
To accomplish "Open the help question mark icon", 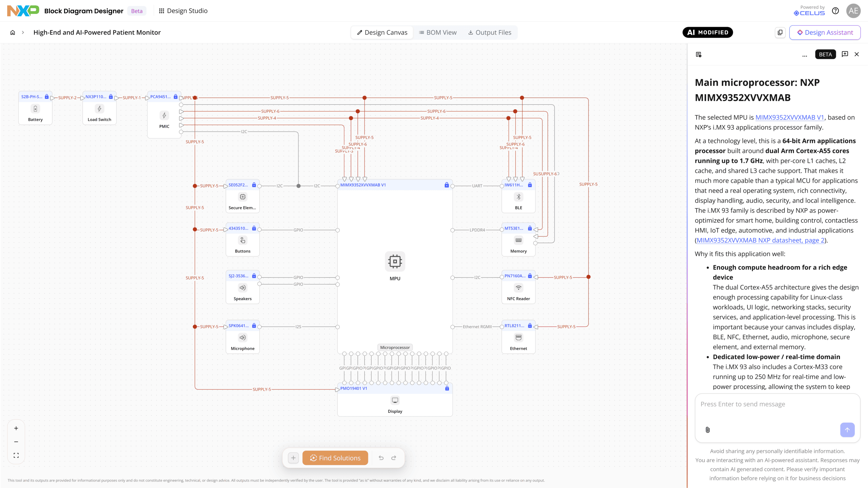I will pos(835,11).
